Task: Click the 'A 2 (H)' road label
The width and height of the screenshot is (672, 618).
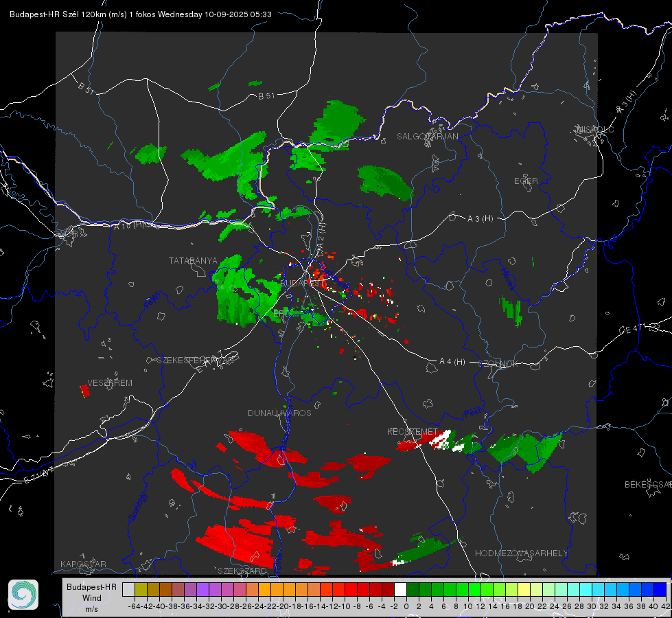Action: [x=321, y=235]
